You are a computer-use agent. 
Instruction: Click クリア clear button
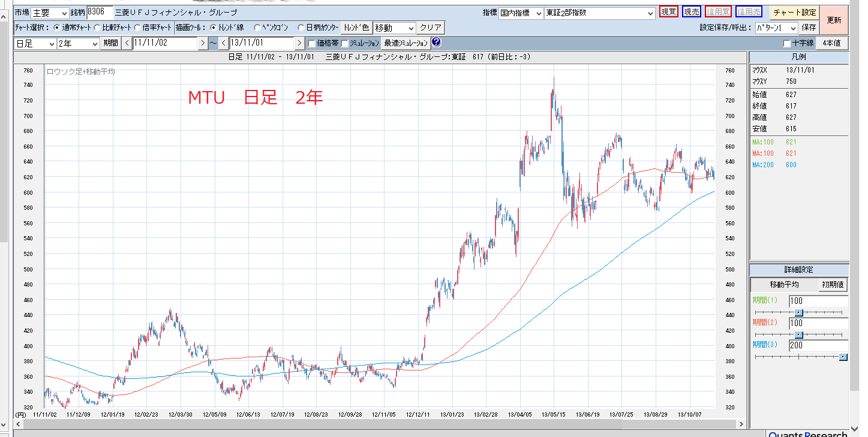[x=431, y=28]
